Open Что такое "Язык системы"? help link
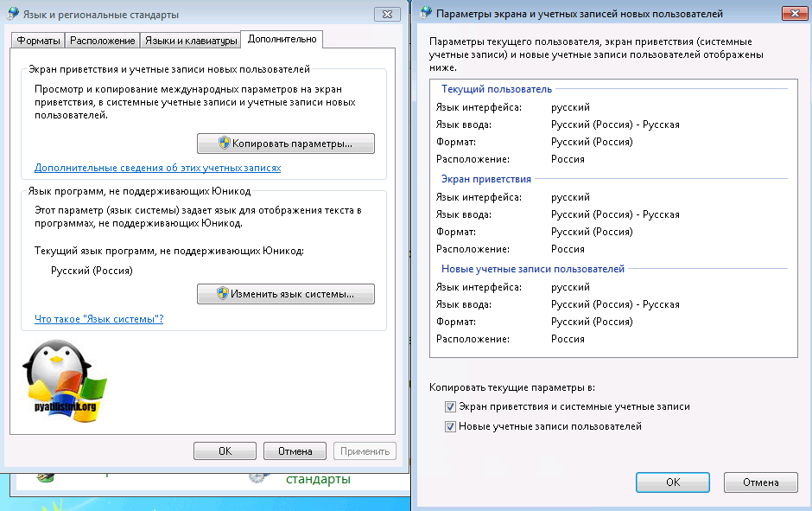 (98, 319)
